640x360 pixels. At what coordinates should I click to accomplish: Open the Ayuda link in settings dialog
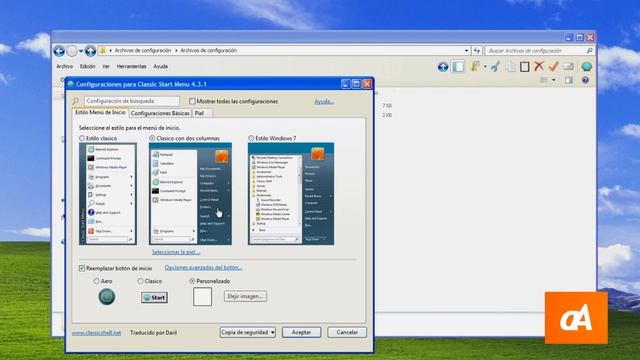pos(324,102)
